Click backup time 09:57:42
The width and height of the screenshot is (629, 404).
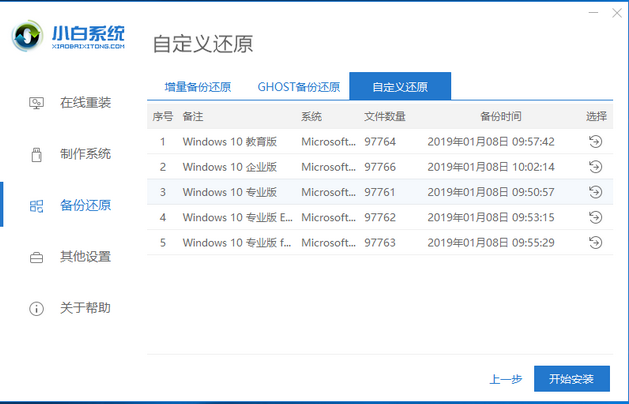tap(532, 142)
